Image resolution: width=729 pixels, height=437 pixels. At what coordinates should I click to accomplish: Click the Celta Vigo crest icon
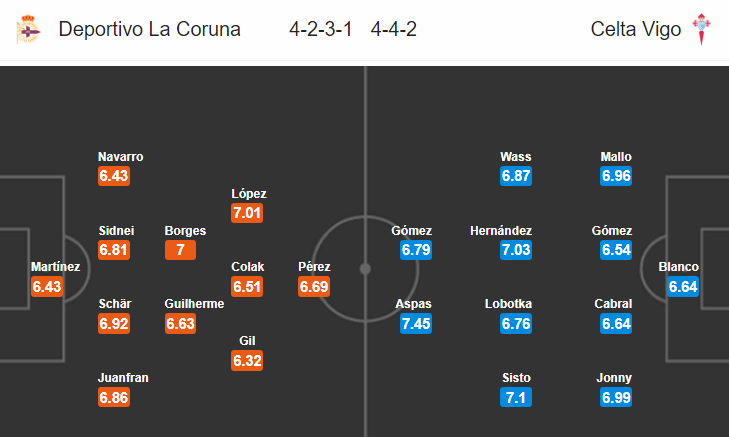tap(701, 29)
